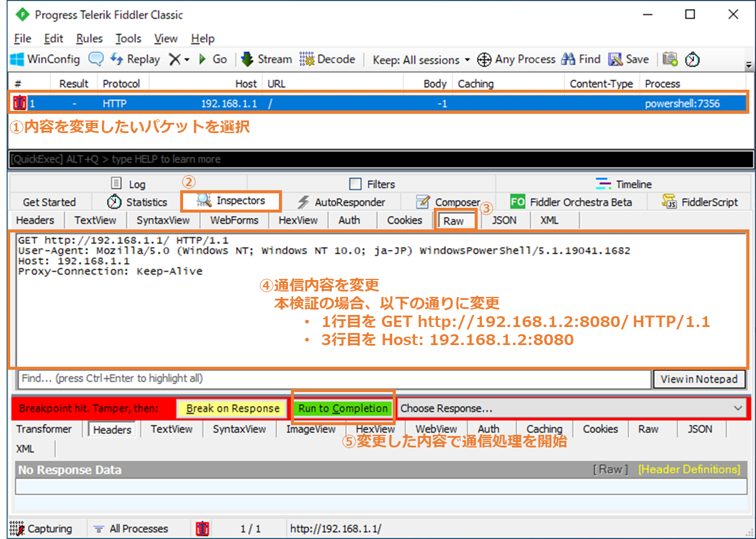Viewport: 756px width, 539px height.
Task: Click the timer stopwatch icon in toolbar
Action: point(693,59)
